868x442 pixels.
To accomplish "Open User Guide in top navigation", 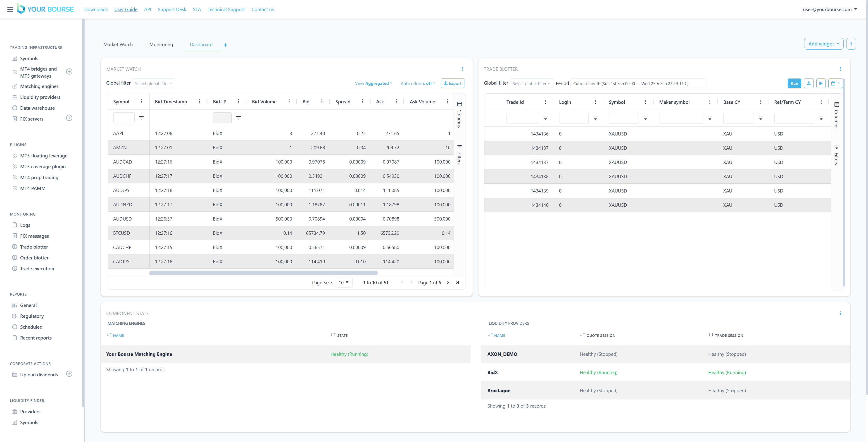I will tap(126, 10).
